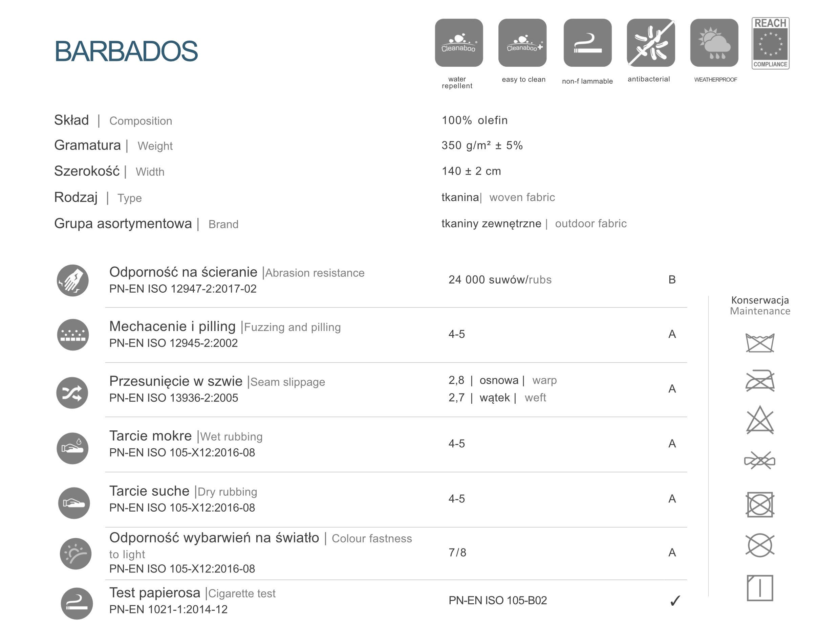Viewport: 840px width, 628px height.
Task: Click the abrasion resistance hand icon
Action: [x=72, y=281]
